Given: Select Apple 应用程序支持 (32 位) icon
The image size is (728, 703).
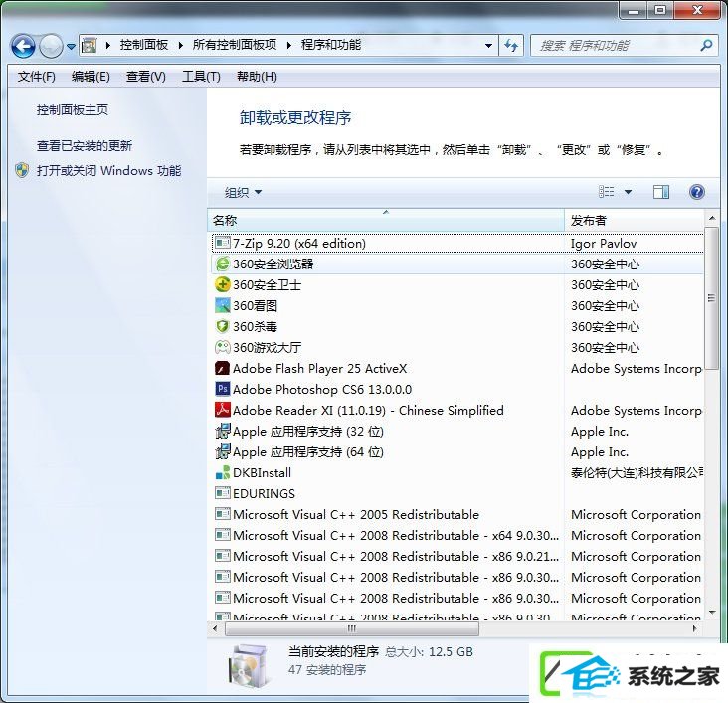Looking at the screenshot, I should click(x=223, y=431).
